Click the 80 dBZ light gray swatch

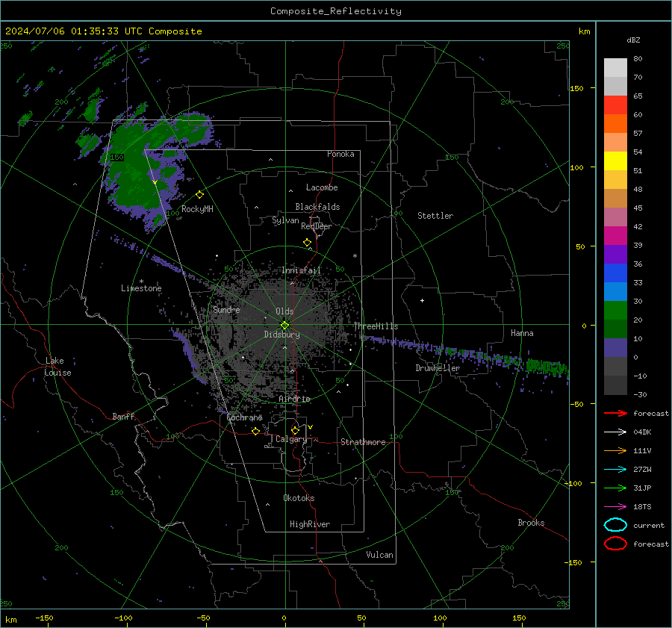(615, 68)
